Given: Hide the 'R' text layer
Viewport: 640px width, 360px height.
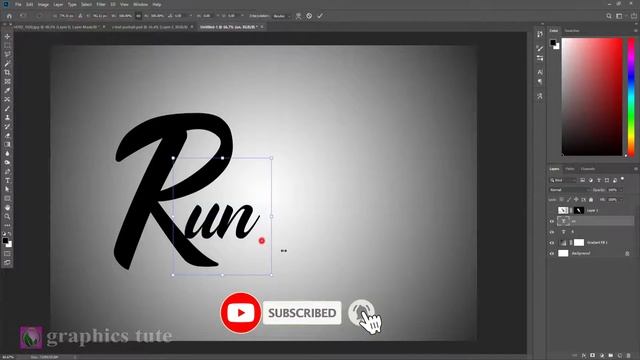Looking at the screenshot, I should (552, 232).
